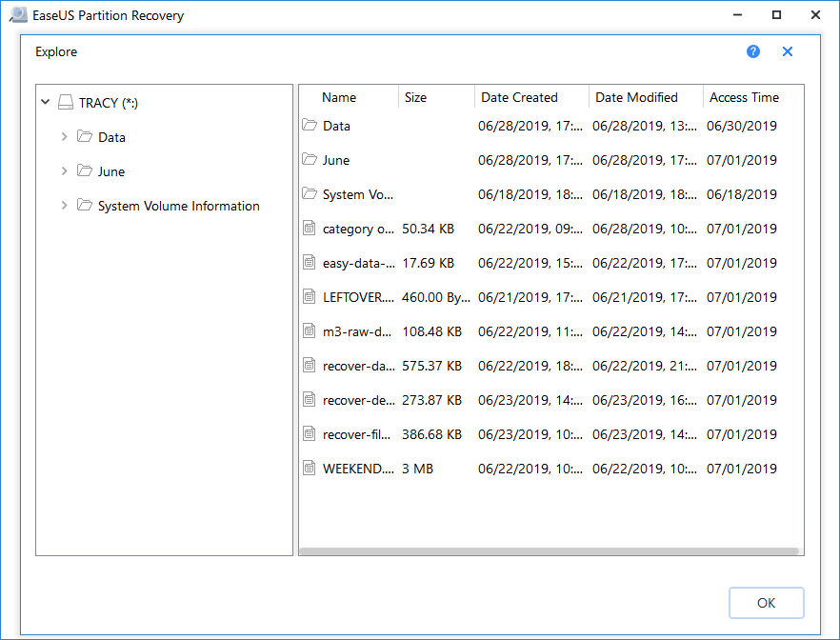Select the TRACY drive icon in sidebar
Screen dimensions: 840x640
65,102
